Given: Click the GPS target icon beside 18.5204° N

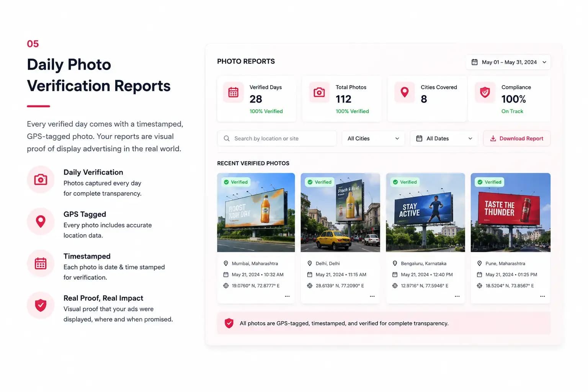Looking at the screenshot, I should [x=479, y=286].
